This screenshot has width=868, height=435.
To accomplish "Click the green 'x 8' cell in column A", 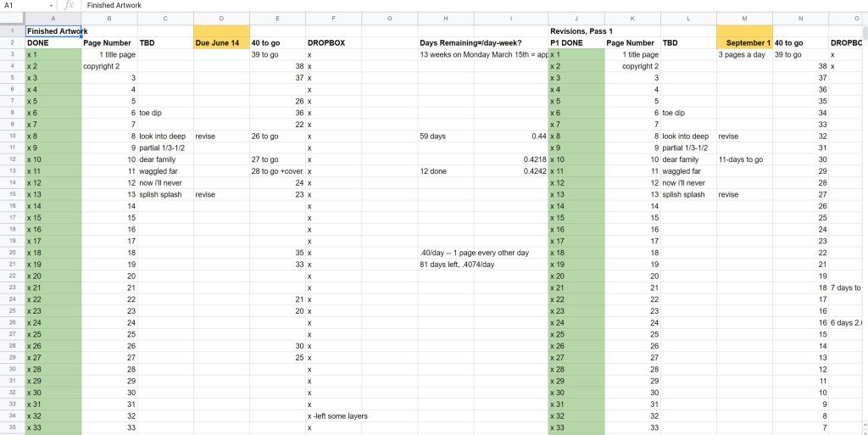I will 53,136.
